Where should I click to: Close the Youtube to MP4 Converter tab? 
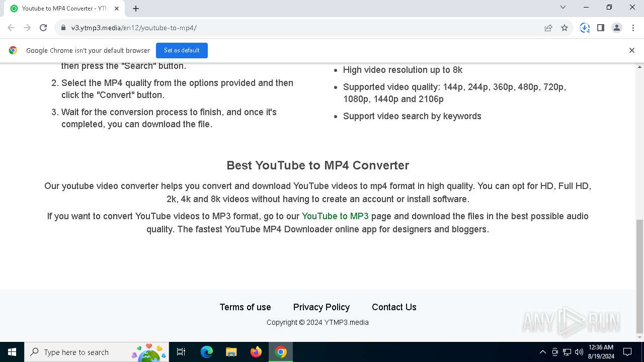pos(117,8)
